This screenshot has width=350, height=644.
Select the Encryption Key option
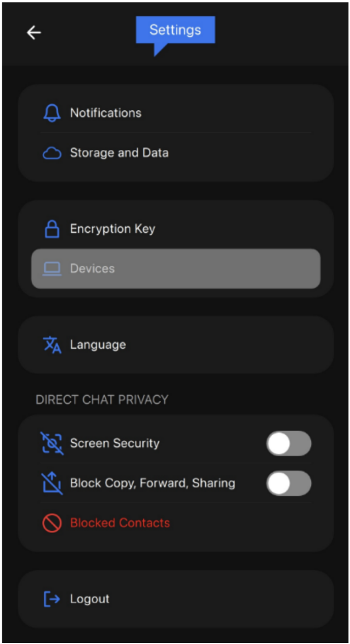pos(176,229)
